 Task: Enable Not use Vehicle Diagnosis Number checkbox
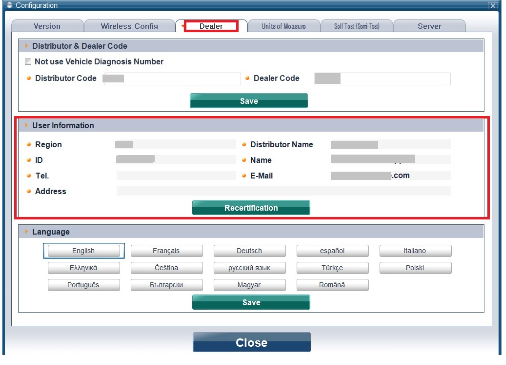point(28,62)
